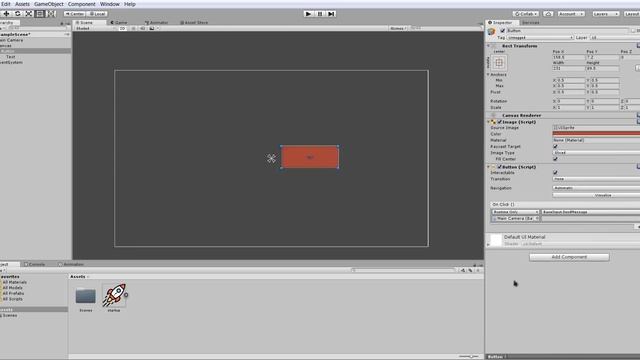This screenshot has width=640, height=360.
Task: Open the function selector dropdown in On Click
Action: coord(591,212)
